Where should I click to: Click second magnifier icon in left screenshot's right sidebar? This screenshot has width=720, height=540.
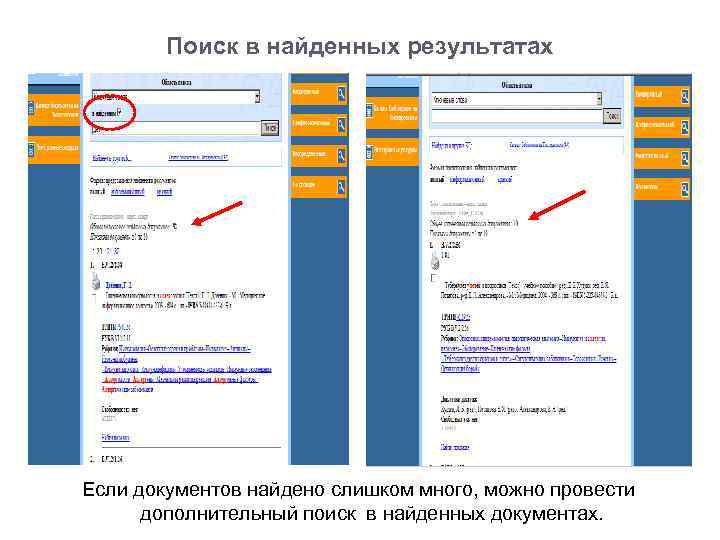point(342,124)
